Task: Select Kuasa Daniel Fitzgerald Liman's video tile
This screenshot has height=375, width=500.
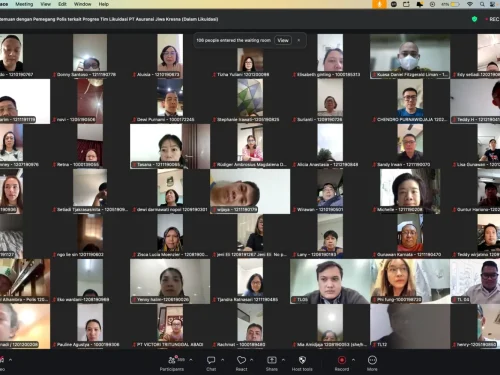Action: point(410,56)
